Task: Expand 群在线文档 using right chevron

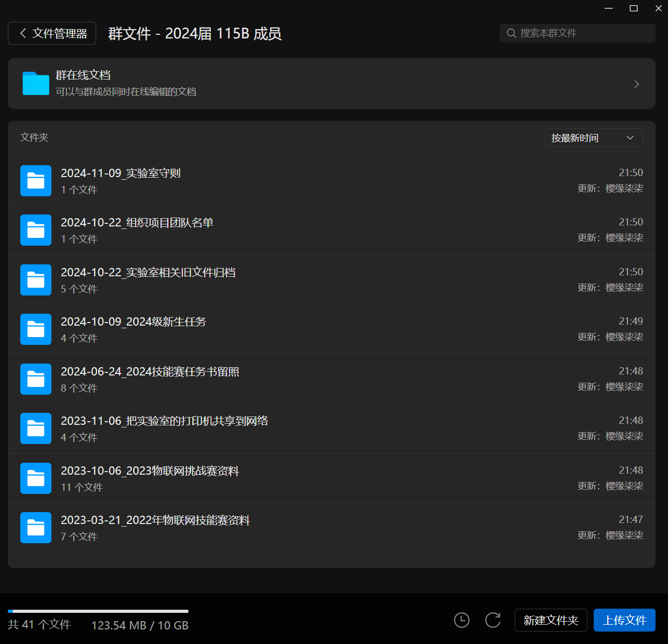Action: click(636, 84)
